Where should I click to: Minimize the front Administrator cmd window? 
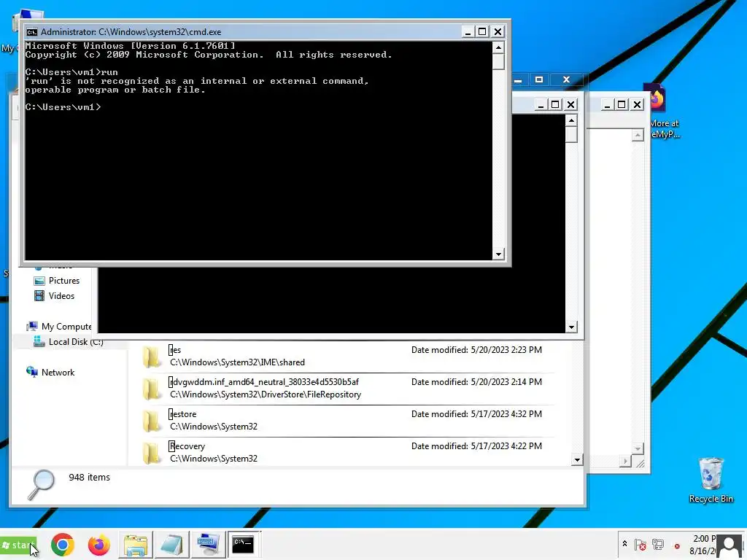468,32
